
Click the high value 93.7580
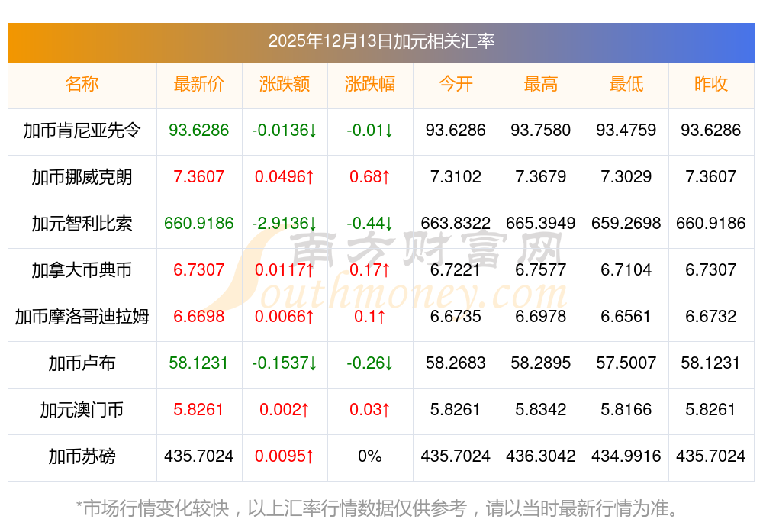[x=541, y=131]
